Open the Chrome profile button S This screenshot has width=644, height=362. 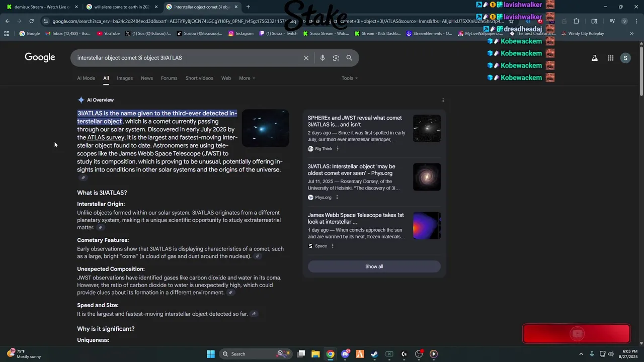(x=624, y=21)
